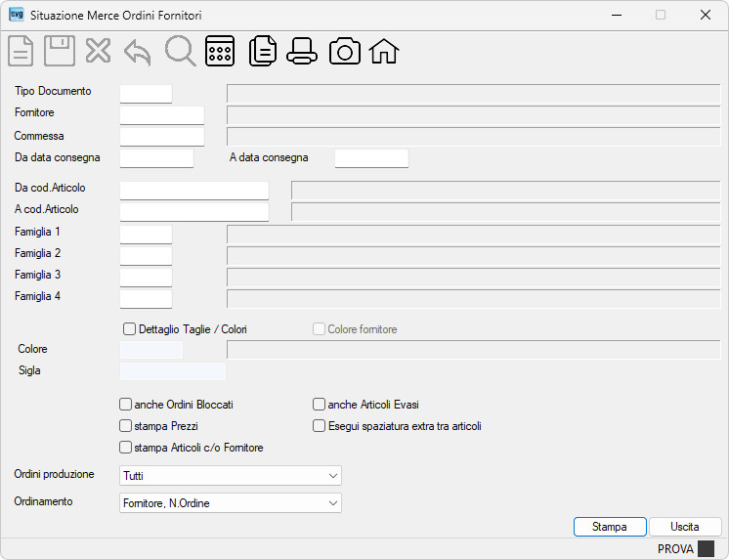This screenshot has width=729, height=560.
Task: Focus the Tipo Documento input field
Action: [x=146, y=94]
